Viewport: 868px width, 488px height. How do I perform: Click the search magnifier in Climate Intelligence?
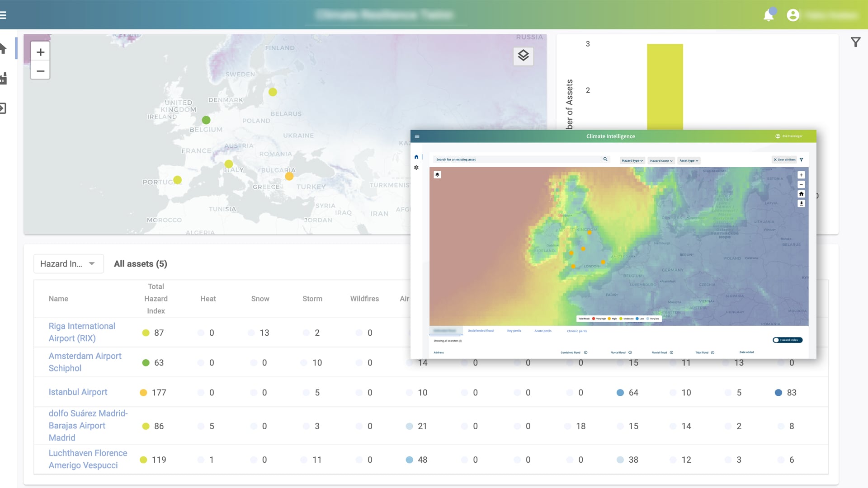pos(605,159)
